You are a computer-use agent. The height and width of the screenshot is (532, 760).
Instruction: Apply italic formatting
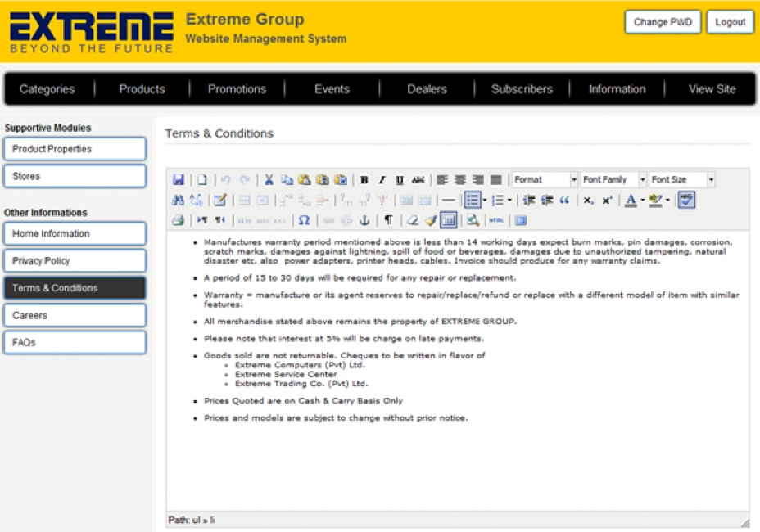[382, 180]
